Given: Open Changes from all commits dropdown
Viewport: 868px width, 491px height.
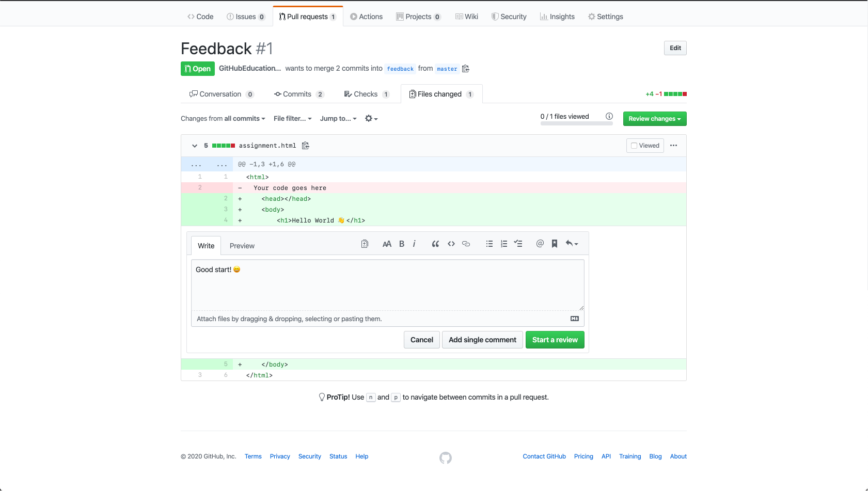Looking at the screenshot, I should click(223, 119).
